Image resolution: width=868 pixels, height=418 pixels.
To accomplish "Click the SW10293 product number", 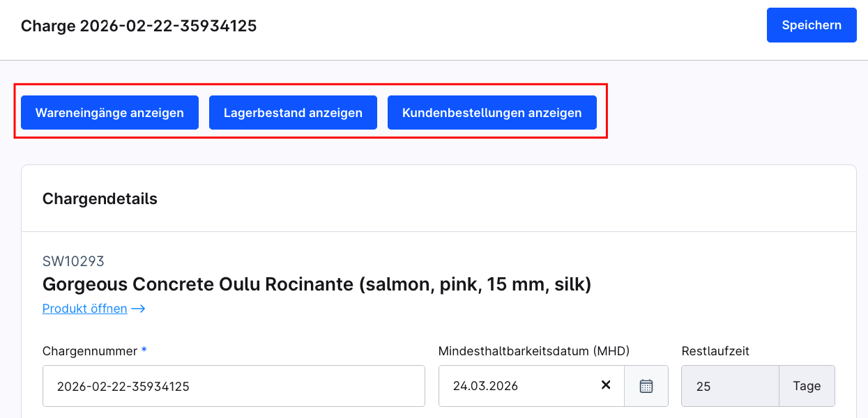I will point(73,261).
